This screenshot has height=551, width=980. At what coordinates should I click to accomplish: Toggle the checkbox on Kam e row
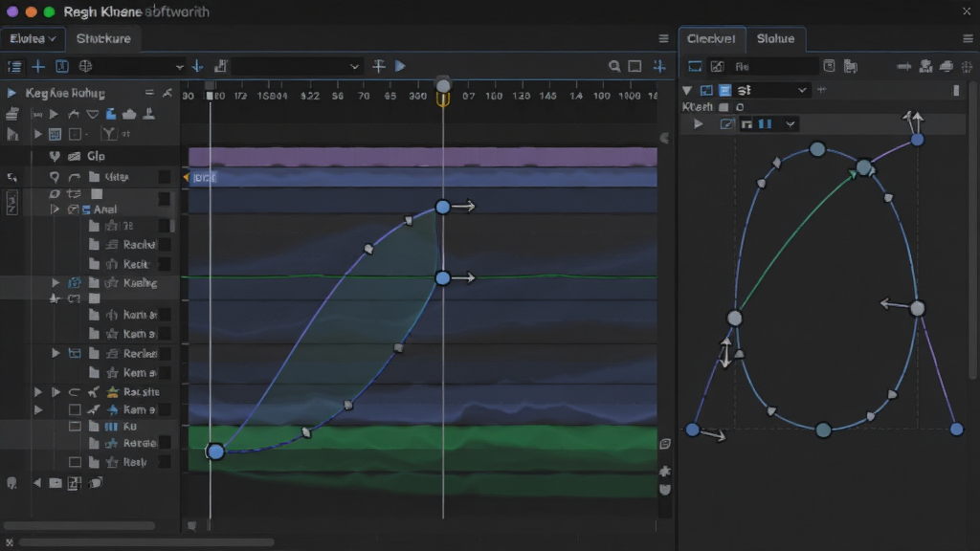pyautogui.click(x=75, y=409)
